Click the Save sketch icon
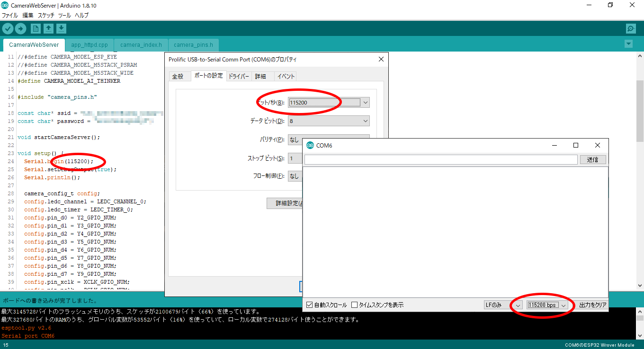644x349 pixels. click(61, 29)
